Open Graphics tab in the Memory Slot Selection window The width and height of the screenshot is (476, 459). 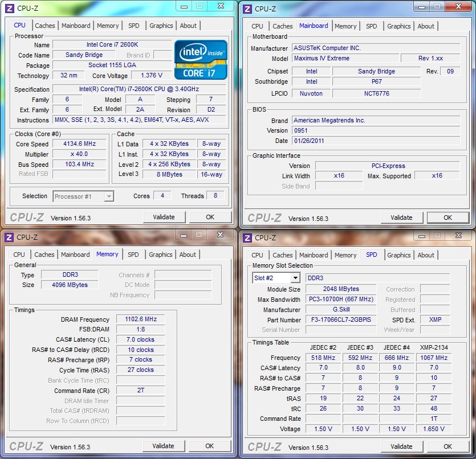tap(399, 255)
